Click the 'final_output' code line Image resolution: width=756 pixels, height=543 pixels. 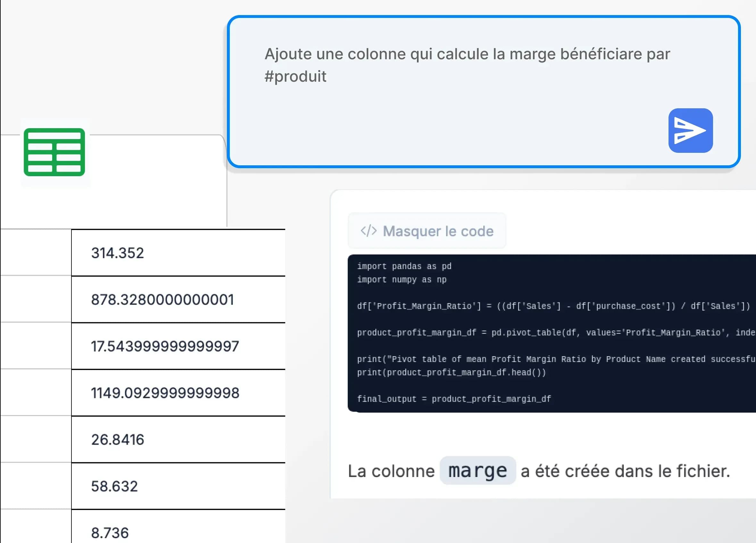point(454,399)
